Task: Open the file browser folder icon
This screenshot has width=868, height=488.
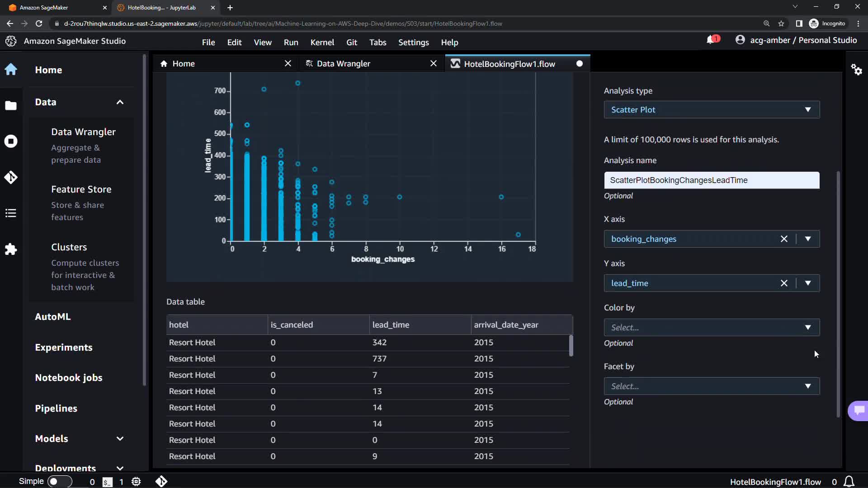Action: tap(11, 106)
